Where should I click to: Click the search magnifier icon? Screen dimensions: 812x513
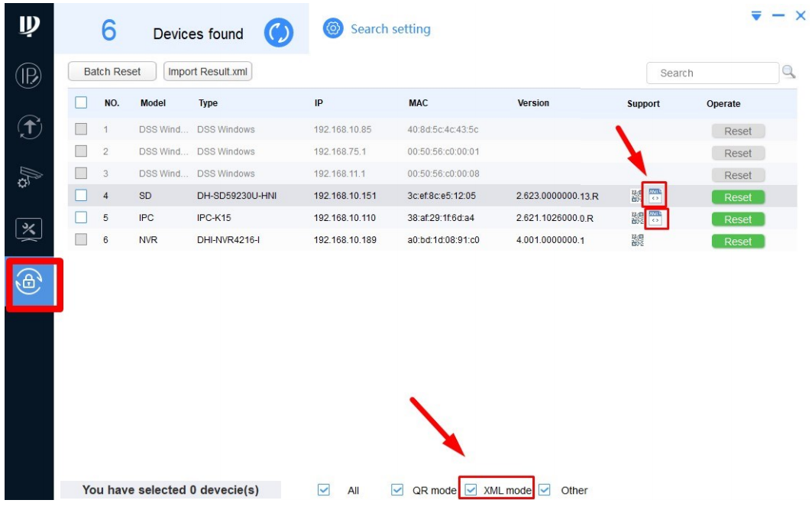(788, 72)
